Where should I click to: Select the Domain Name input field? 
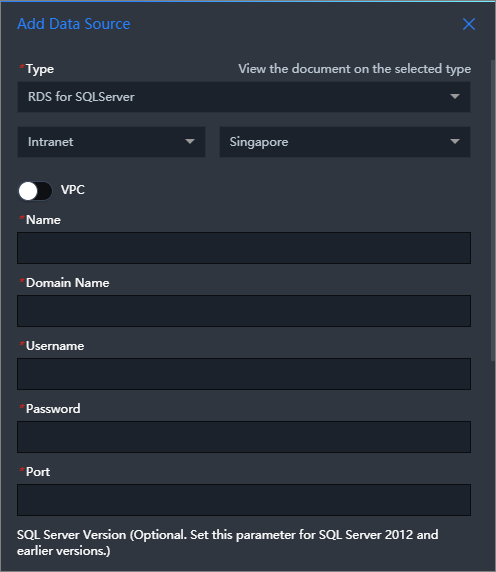(244, 311)
